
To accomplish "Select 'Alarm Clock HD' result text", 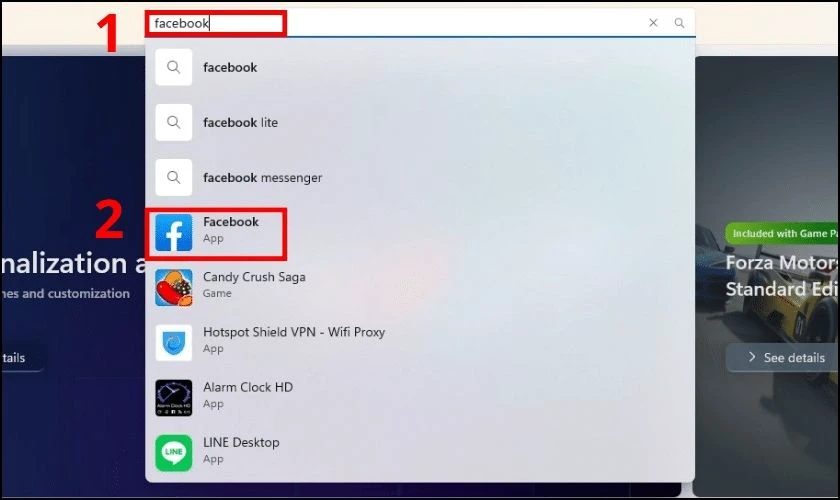I will 248,387.
